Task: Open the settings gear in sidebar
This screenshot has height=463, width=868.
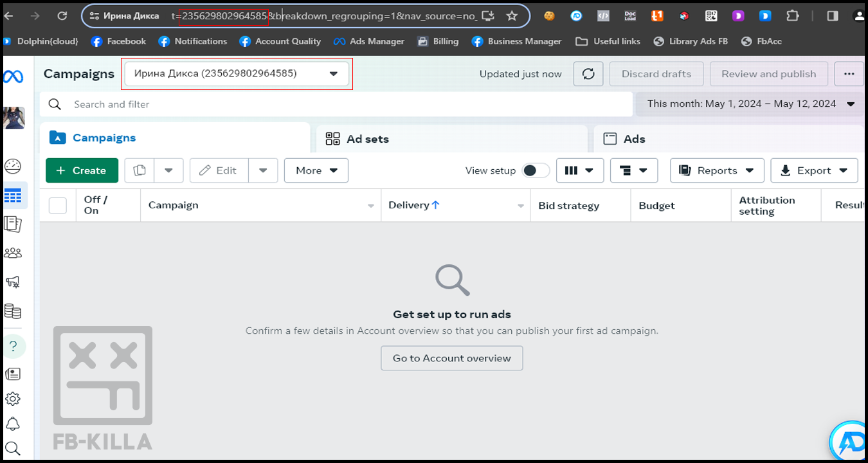Action: pos(13,399)
